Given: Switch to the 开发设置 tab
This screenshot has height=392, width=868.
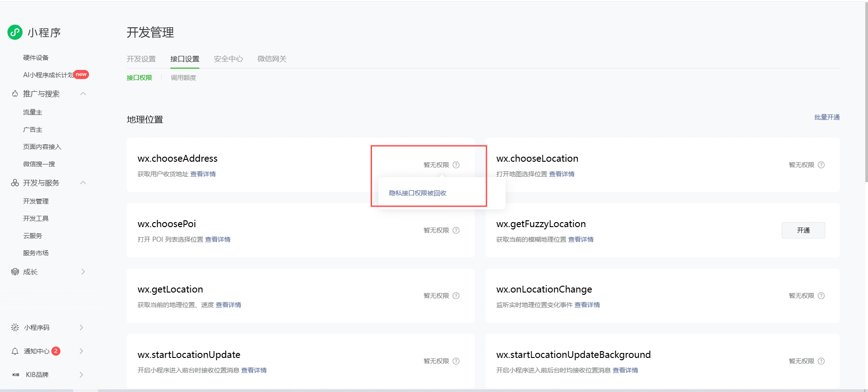Looking at the screenshot, I should click(141, 59).
